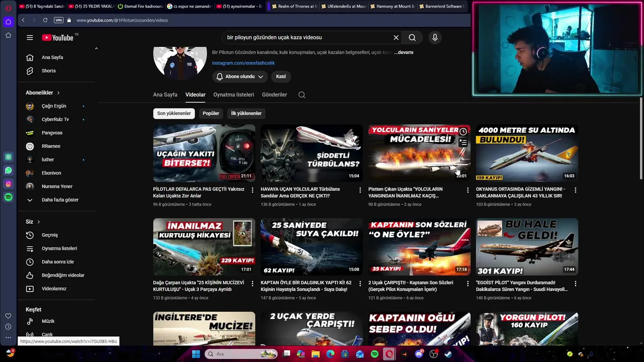This screenshot has width=644, height=362.
Task: Click the browser back arrow
Action: pos(23,20)
